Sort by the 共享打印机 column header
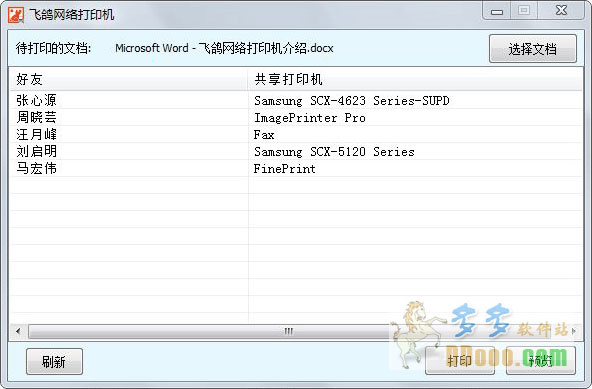592x389 pixels. (415, 79)
